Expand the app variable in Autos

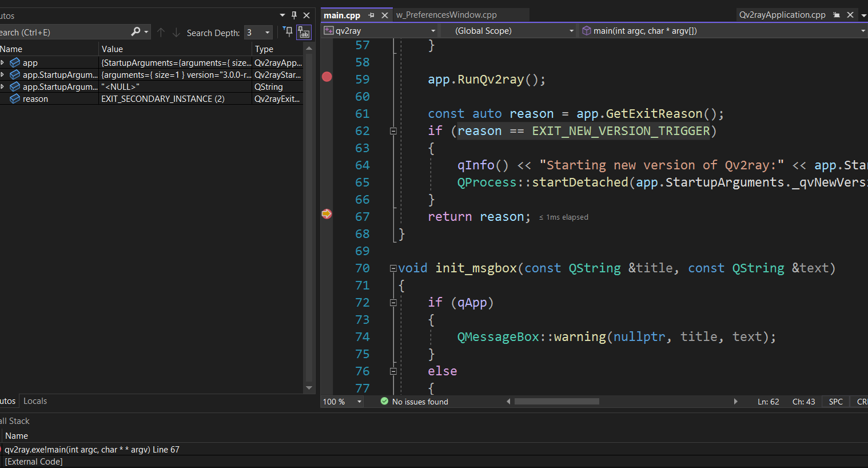3,63
